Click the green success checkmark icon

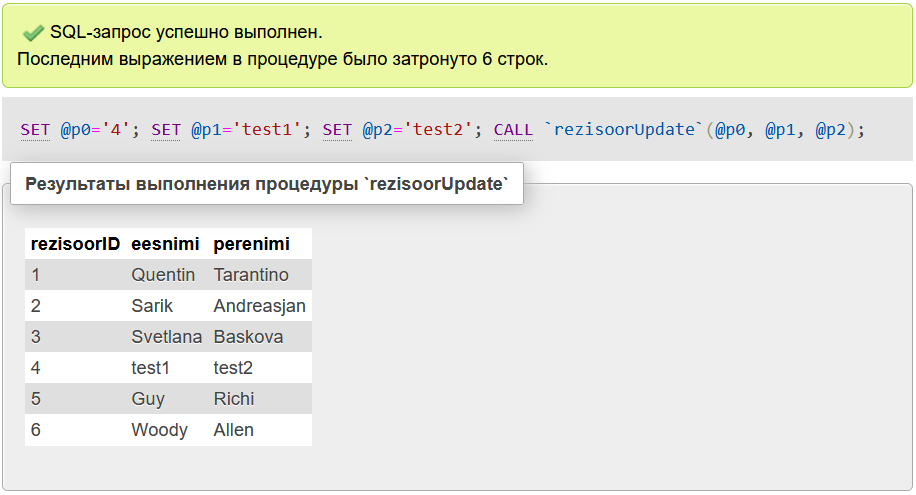coord(33,33)
